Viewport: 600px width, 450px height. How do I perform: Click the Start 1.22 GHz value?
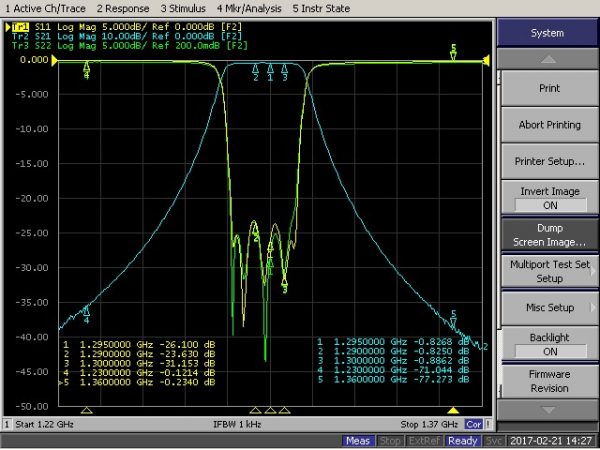[x=44, y=424]
